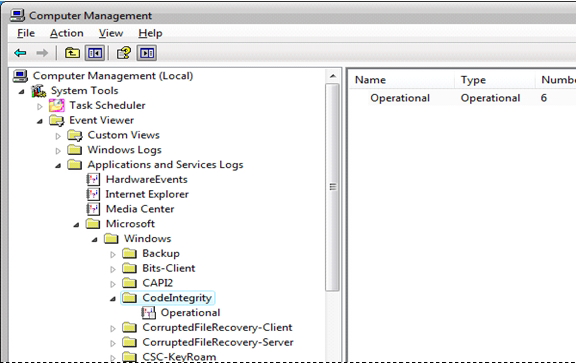The height and width of the screenshot is (364, 576).
Task: Select the HardwareEvents label
Action: [147, 180]
